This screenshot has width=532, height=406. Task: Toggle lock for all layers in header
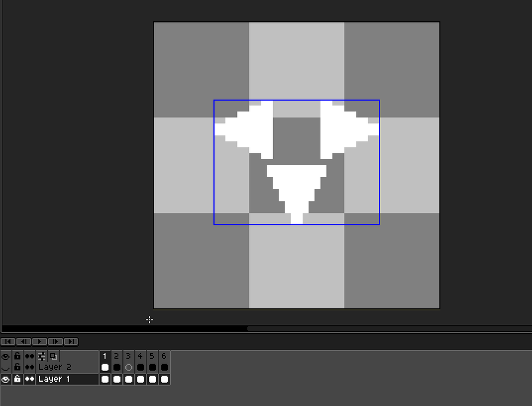point(17,356)
